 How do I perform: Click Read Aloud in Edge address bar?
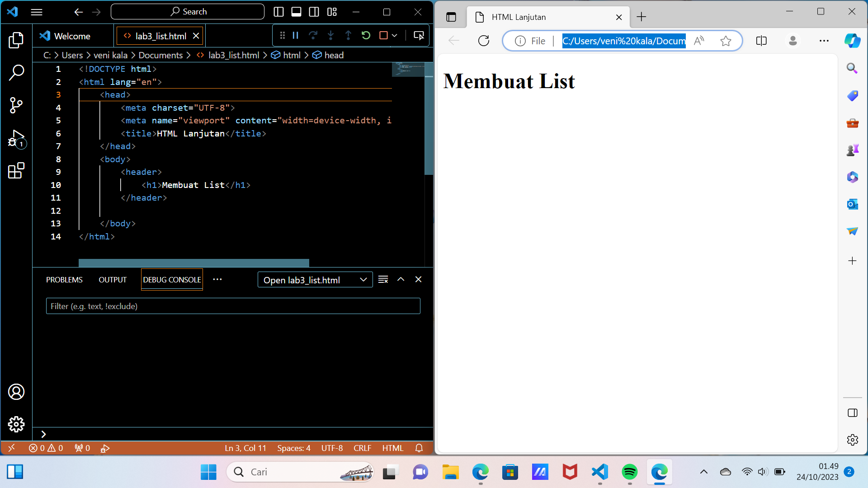pyautogui.click(x=699, y=41)
